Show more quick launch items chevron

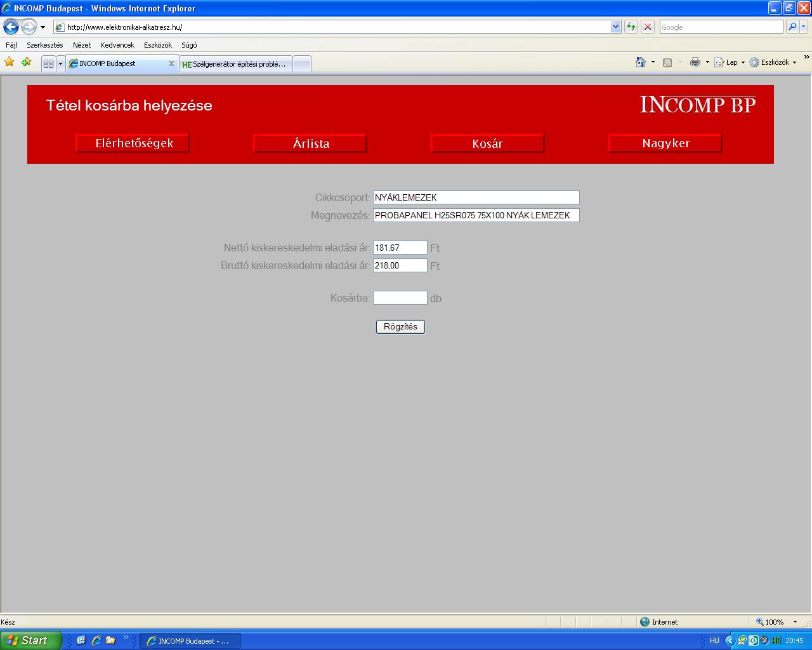click(126, 637)
